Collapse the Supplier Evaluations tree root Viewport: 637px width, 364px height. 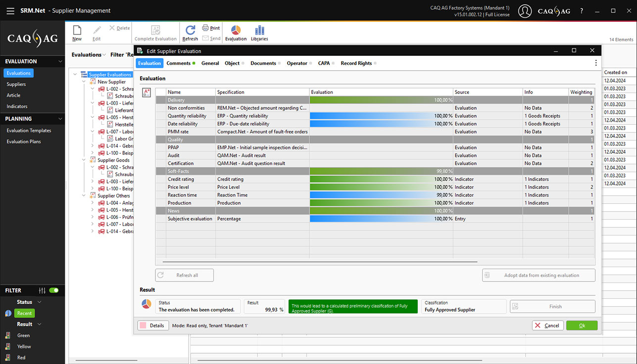75,75
